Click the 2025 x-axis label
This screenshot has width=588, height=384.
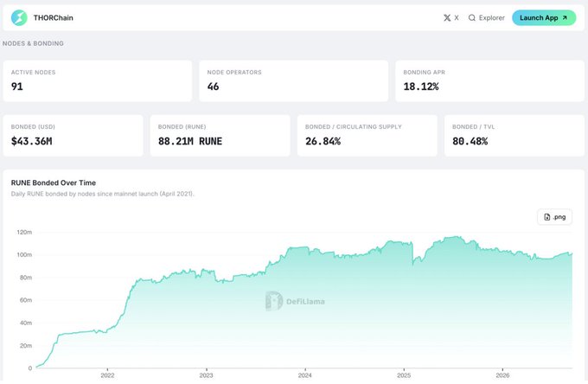coord(404,375)
